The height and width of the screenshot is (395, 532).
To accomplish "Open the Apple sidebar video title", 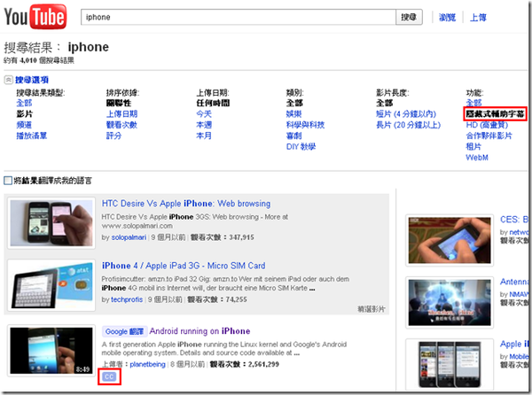I will (514, 344).
